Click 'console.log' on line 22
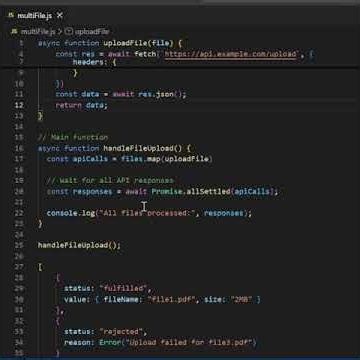The height and width of the screenshot is (360, 360). point(71,213)
